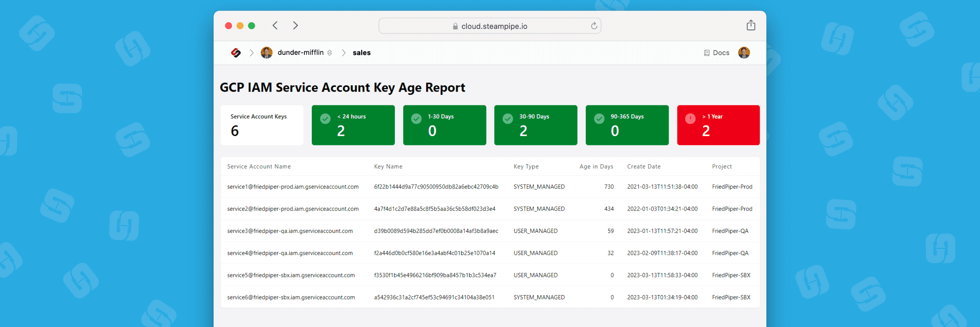Click the Steampipe logo icon
The width and height of the screenshot is (980, 327).
tap(236, 53)
